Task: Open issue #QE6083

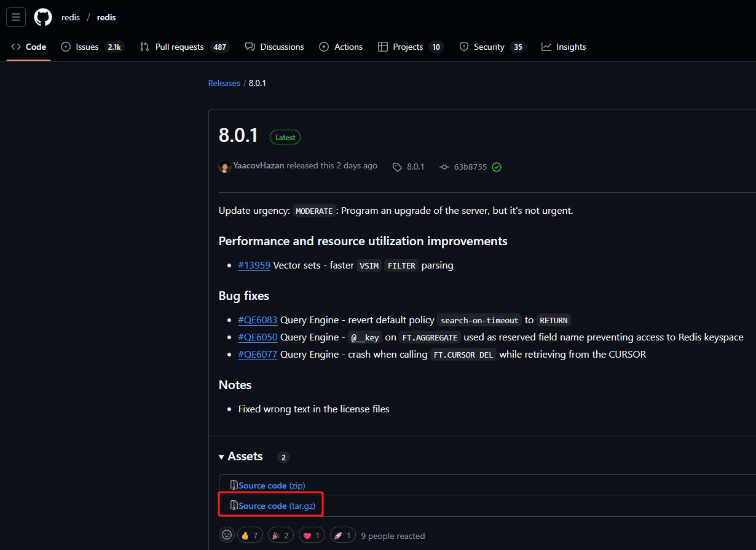Action: 258,320
